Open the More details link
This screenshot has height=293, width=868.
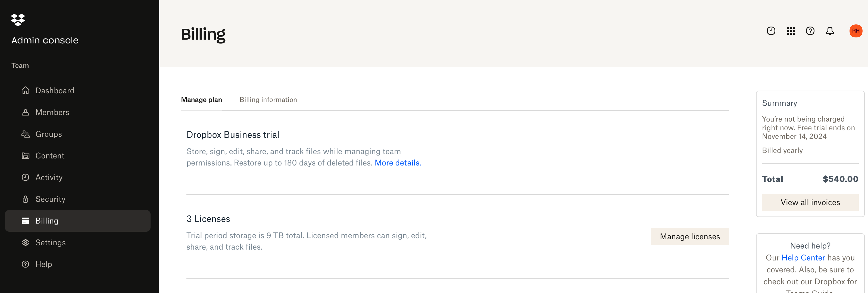coord(398,163)
